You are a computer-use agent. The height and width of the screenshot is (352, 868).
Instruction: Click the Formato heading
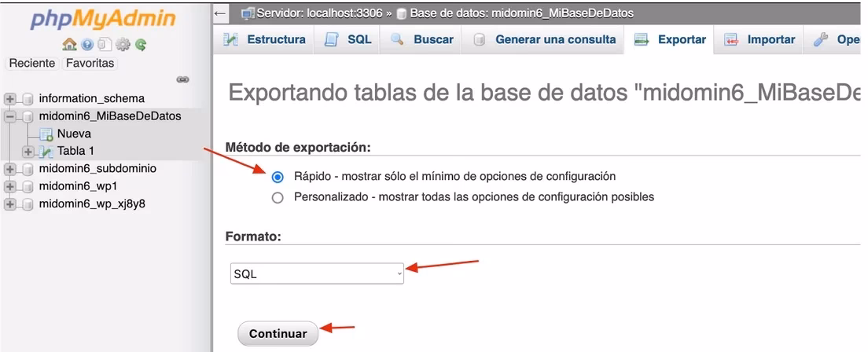tap(253, 236)
